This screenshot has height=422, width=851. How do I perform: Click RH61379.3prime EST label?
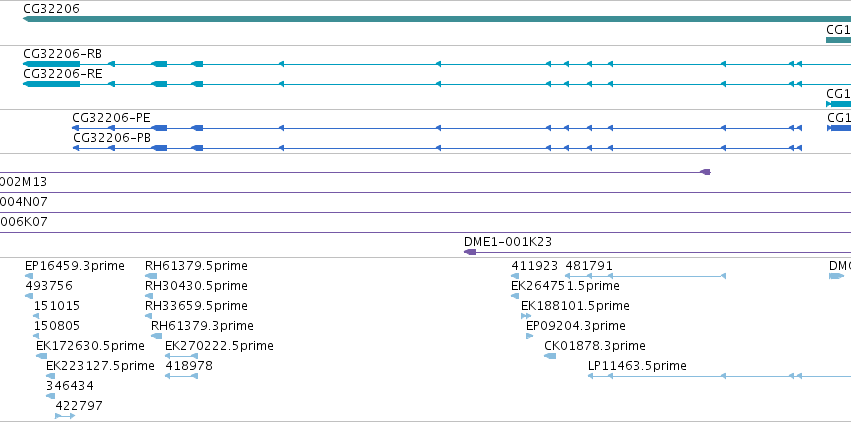click(x=202, y=326)
